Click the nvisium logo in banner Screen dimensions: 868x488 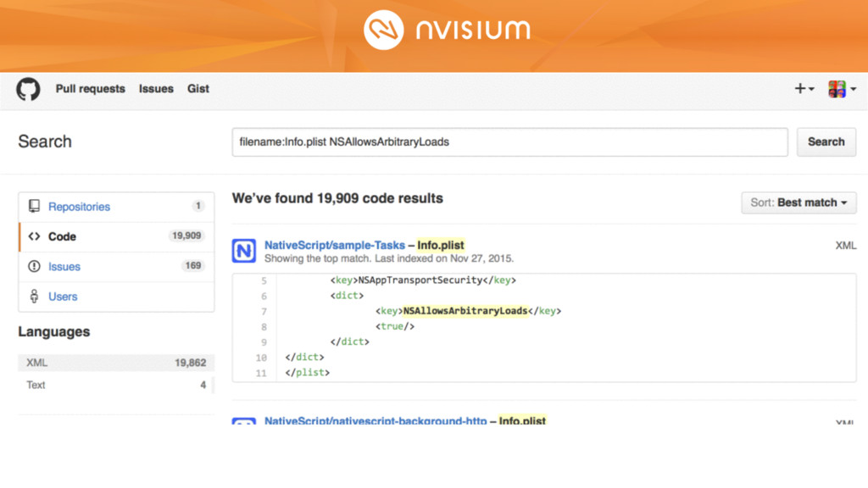pos(448,30)
